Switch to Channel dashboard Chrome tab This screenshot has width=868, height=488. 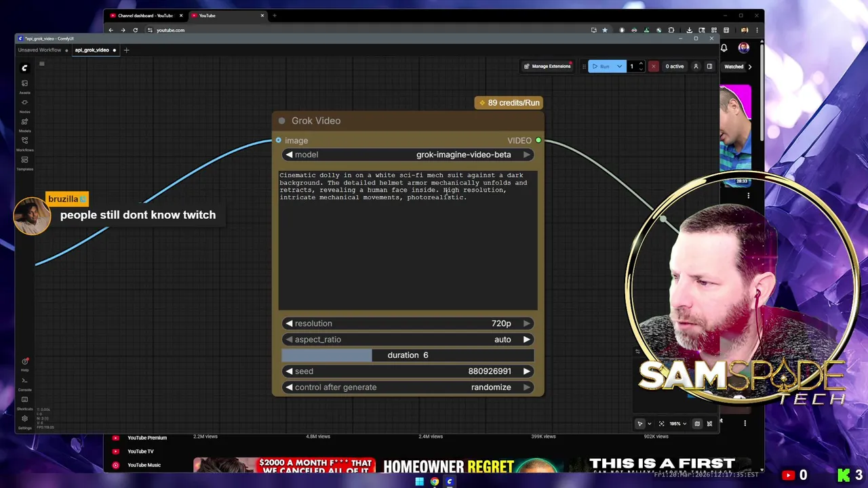144,16
